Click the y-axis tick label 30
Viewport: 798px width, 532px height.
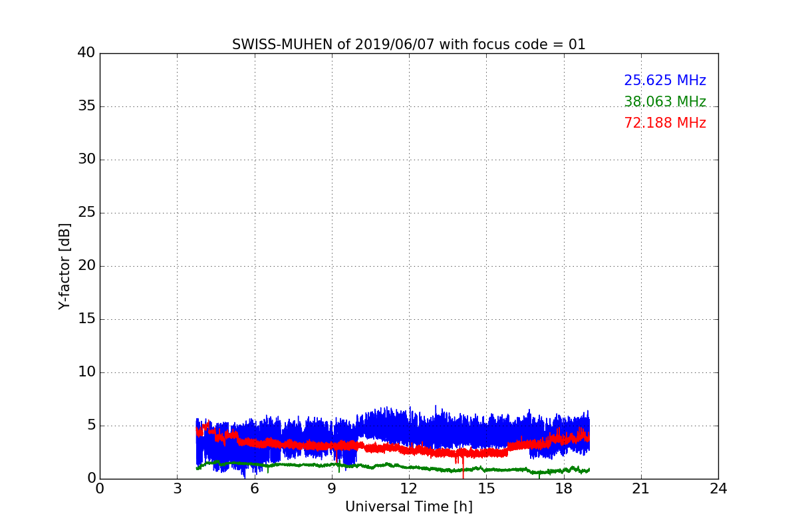(86, 160)
